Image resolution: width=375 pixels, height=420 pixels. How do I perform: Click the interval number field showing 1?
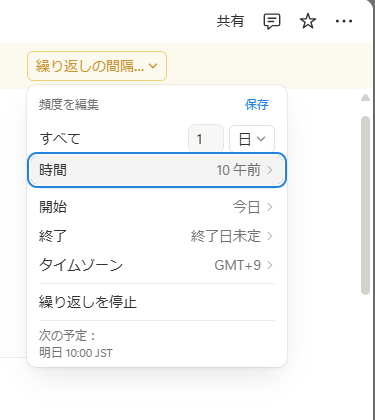[x=206, y=139]
